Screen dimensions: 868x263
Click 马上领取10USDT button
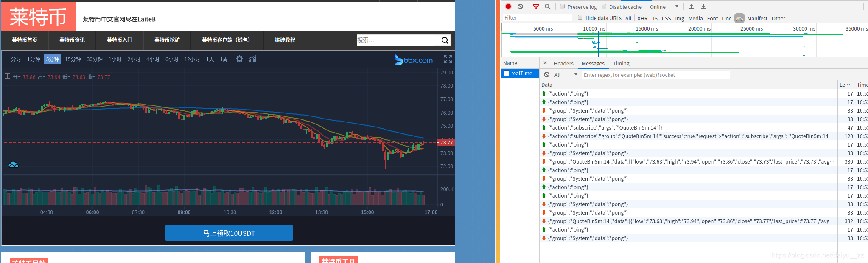[x=229, y=233]
